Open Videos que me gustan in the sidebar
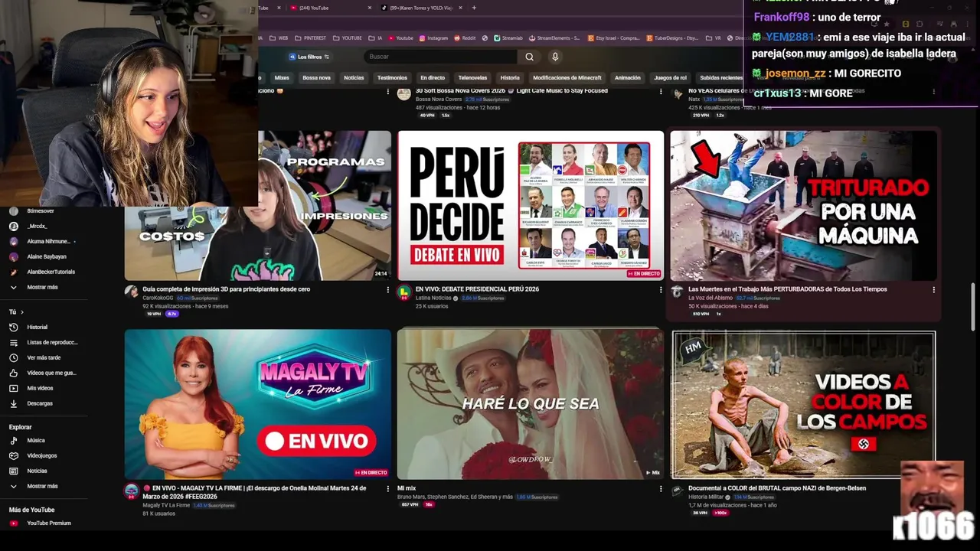 pos(42,373)
